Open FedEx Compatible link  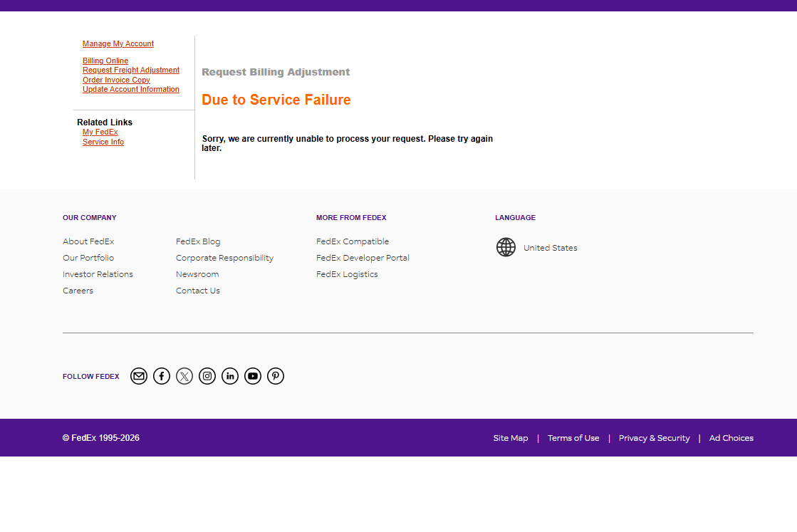tap(353, 241)
